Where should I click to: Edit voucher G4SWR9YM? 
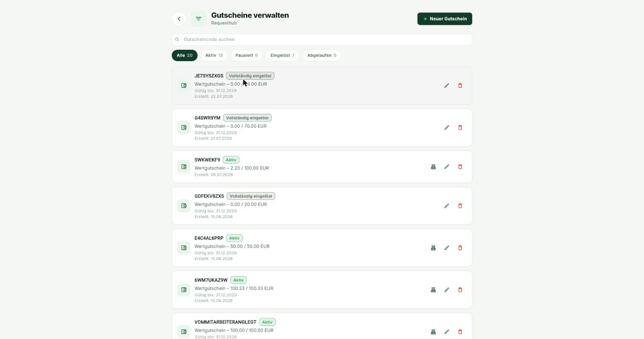click(x=446, y=127)
